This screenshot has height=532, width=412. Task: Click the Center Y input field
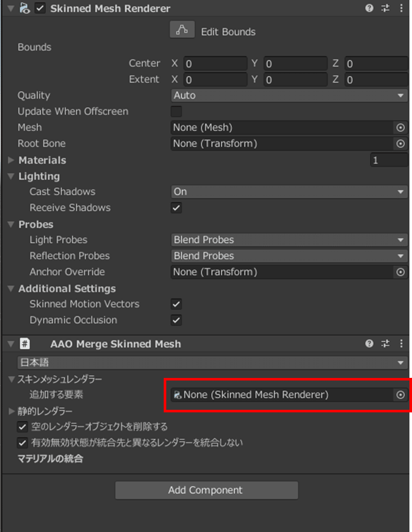pos(296,63)
